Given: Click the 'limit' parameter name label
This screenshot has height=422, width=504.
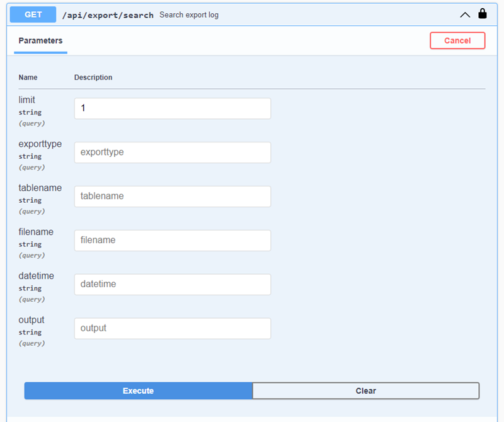Looking at the screenshot, I should (x=27, y=100).
